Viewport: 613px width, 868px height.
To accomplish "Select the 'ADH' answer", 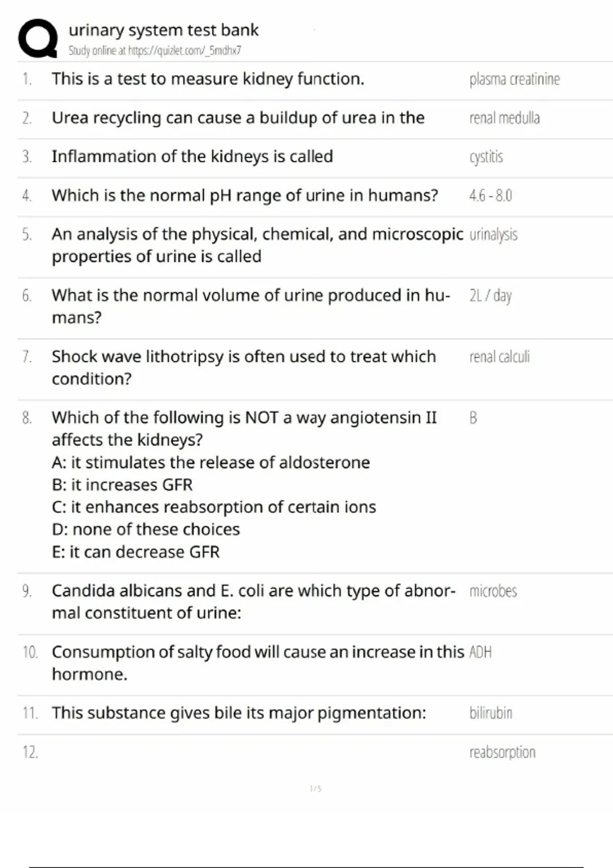I will click(480, 653).
